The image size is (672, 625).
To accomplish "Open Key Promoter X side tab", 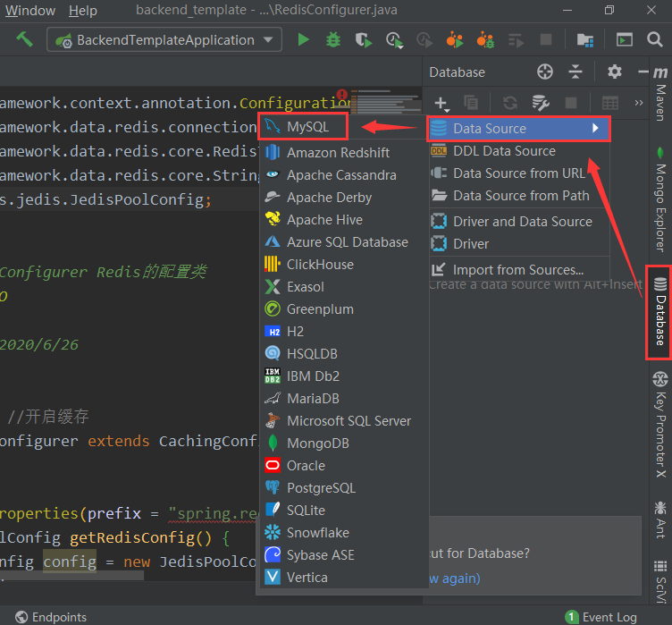I will coord(660,425).
